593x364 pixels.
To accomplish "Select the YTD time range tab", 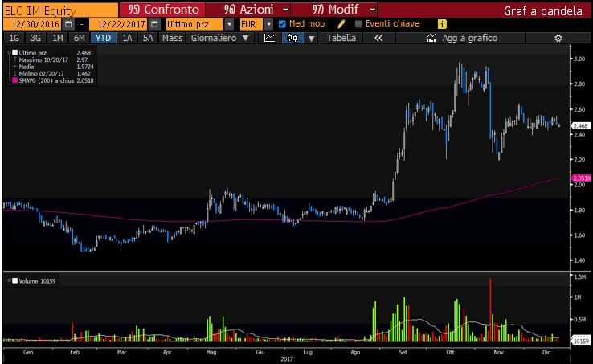I will (x=103, y=38).
